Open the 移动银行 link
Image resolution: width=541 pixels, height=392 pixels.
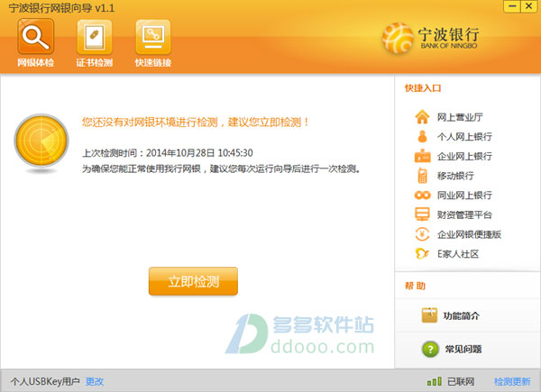455,176
